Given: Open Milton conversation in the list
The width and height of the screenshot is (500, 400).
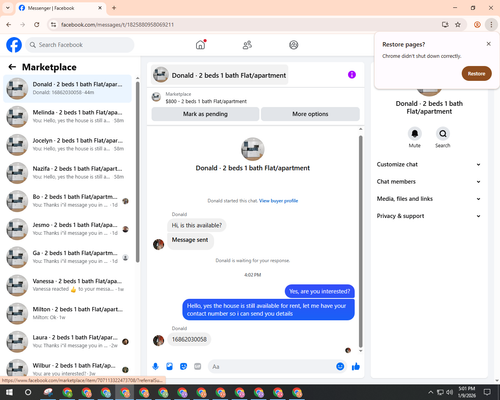Looking at the screenshot, I should tap(68, 313).
